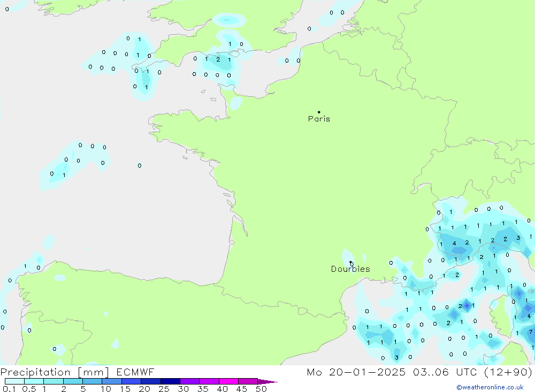The image size is (535, 392).
Task: Pick the dark navy 25 to 30 mm swatch
Action: (x=170, y=382)
